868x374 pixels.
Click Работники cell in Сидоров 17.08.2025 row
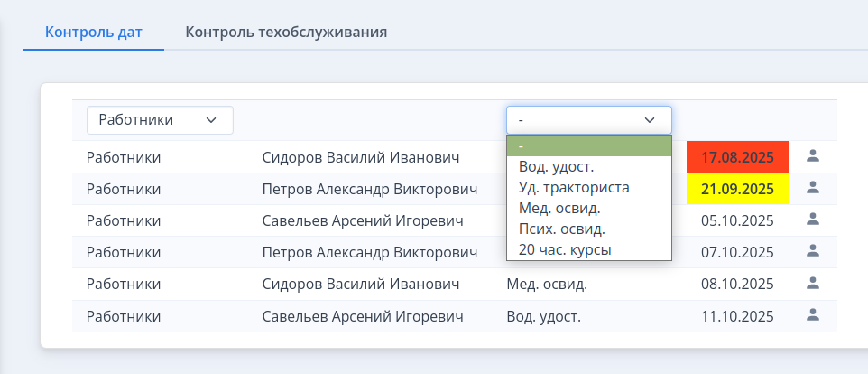point(124,157)
